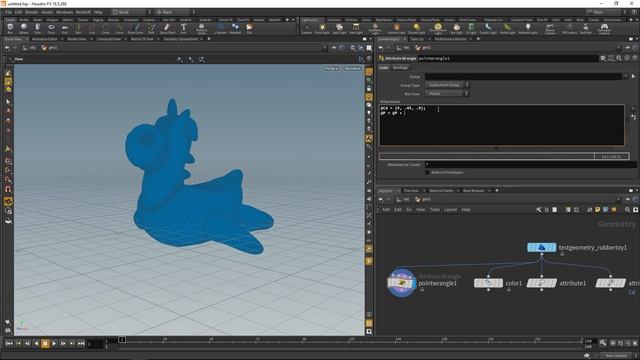This screenshot has height=360, width=640.
Task: Click the current frame marker on timeline
Action: (122, 340)
